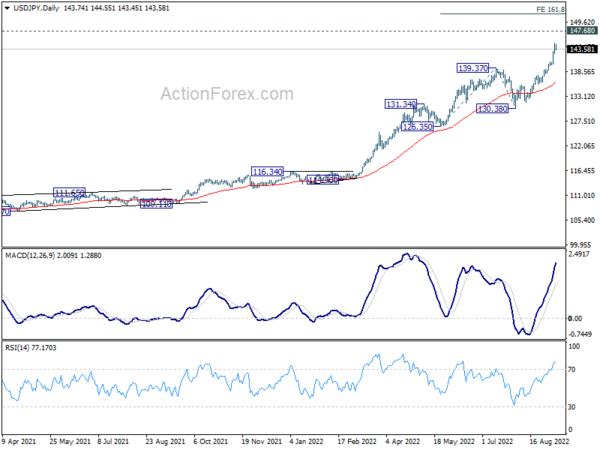Click the 116.340 price label
This screenshot has height=450, width=600.
pyautogui.click(x=267, y=171)
